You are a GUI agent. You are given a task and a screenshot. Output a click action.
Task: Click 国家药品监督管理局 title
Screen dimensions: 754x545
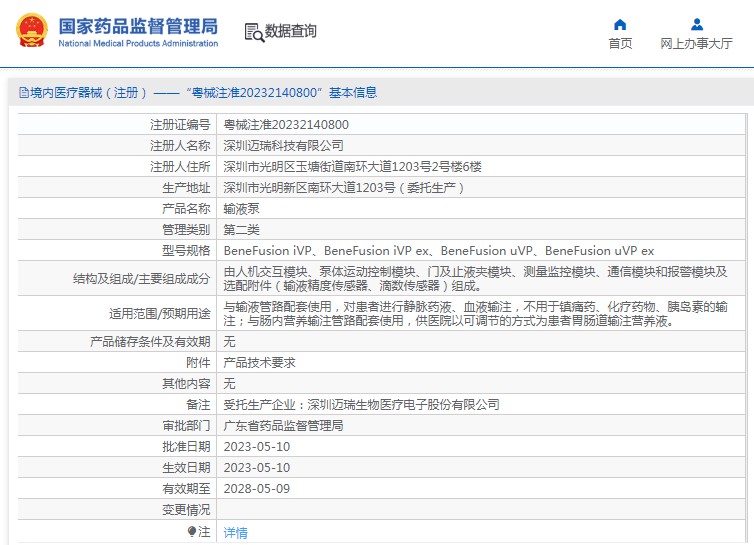coord(138,26)
